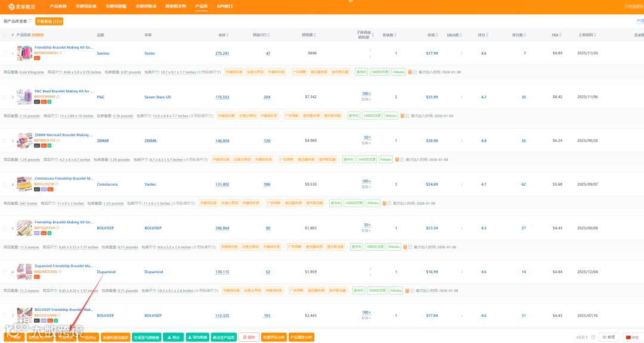
Task: Open note icon in ZMMB detail row
Action: pos(402,160)
